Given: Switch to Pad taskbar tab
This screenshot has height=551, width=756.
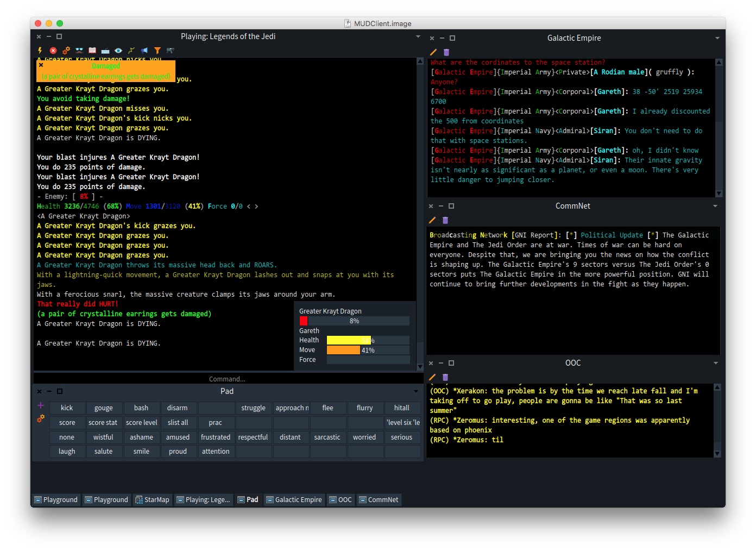Looking at the screenshot, I should click(248, 499).
